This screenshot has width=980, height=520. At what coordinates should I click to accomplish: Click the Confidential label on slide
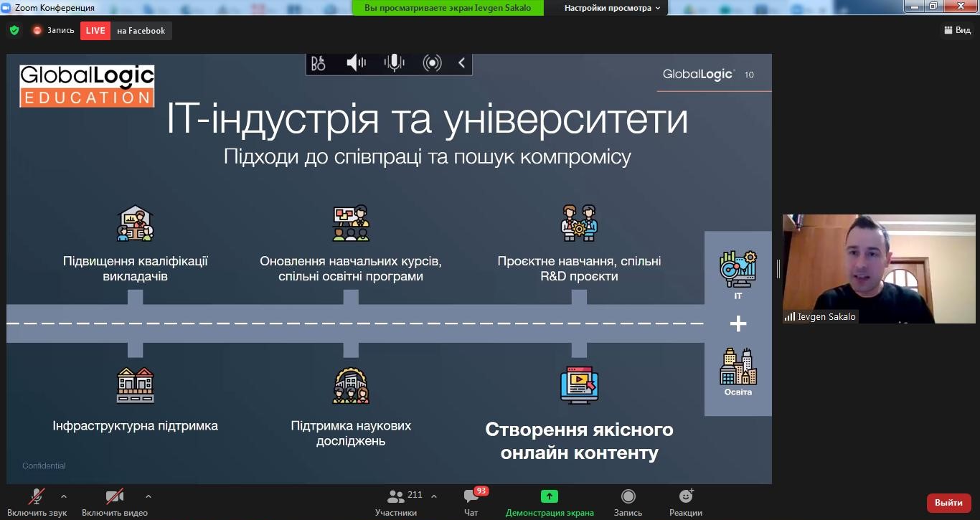click(x=44, y=466)
